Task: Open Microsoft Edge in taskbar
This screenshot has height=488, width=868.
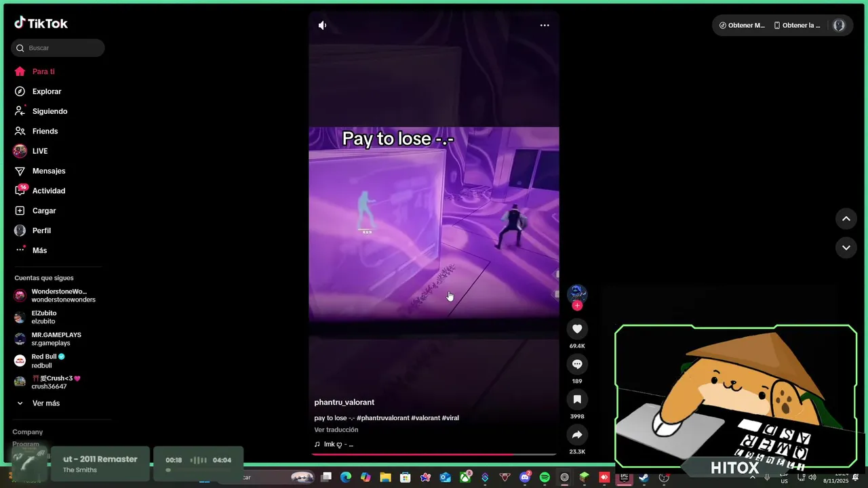Action: coord(346,477)
